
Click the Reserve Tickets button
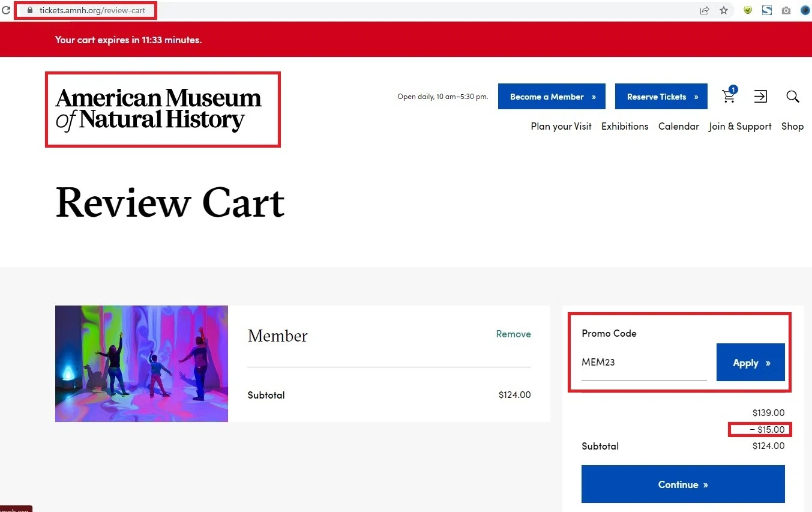[661, 97]
